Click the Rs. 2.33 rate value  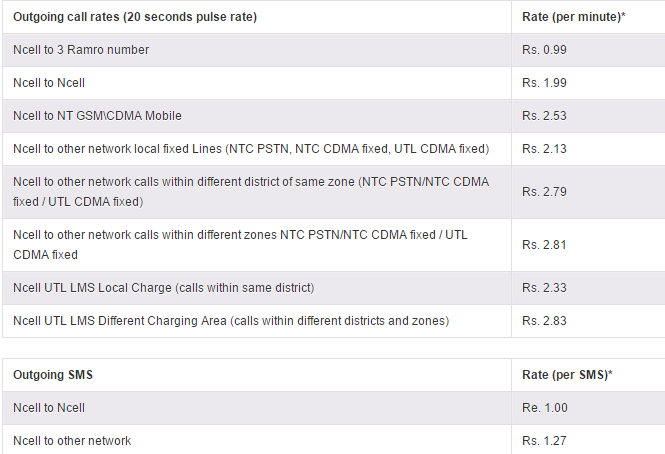(x=544, y=288)
